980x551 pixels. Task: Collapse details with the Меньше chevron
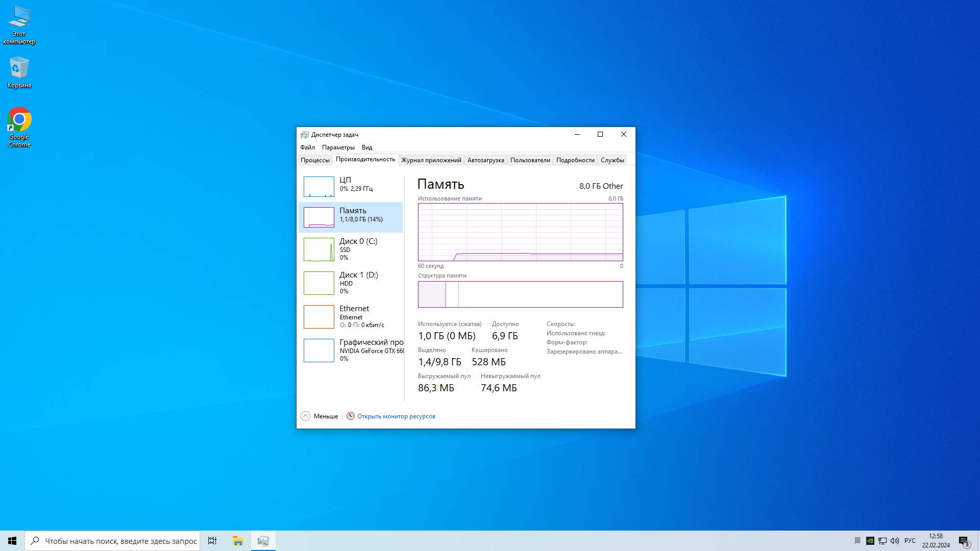pos(305,416)
